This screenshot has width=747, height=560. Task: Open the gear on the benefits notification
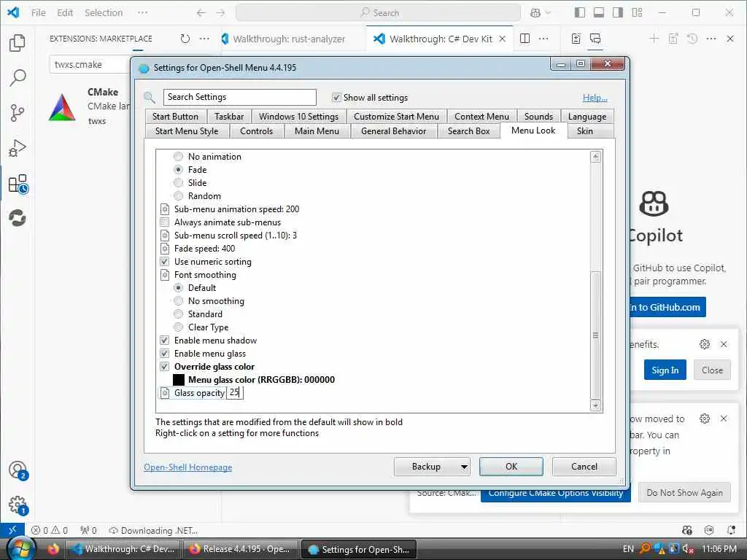click(x=705, y=344)
